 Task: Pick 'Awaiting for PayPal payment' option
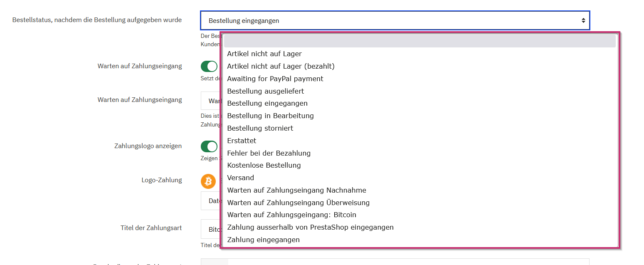coord(275,79)
